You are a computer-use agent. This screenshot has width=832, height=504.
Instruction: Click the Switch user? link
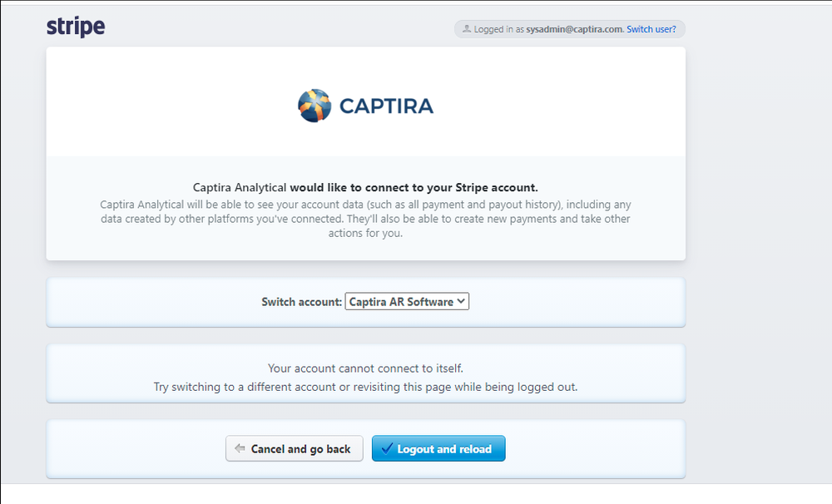(651, 29)
